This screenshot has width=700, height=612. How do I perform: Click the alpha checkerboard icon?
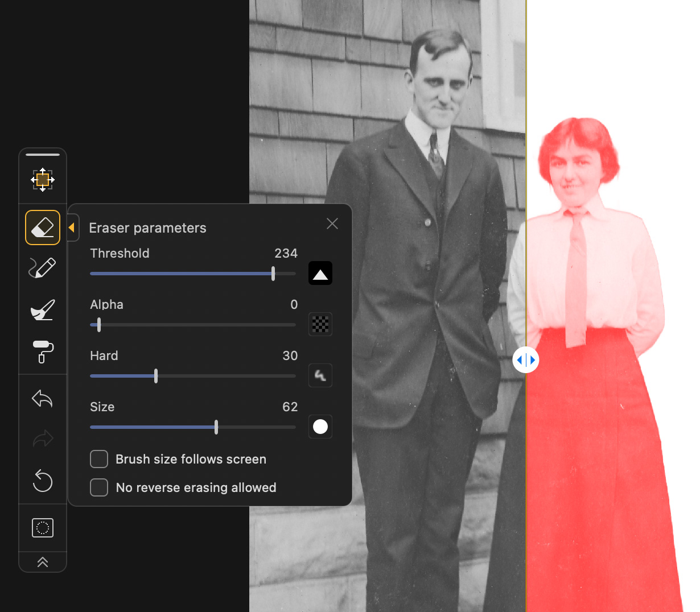[x=320, y=324]
